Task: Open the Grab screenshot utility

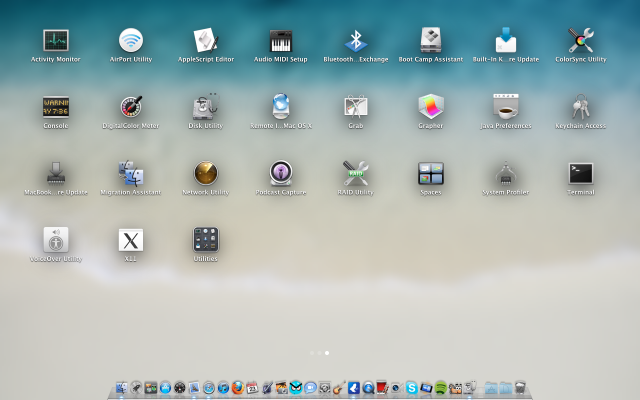Action: [356, 107]
